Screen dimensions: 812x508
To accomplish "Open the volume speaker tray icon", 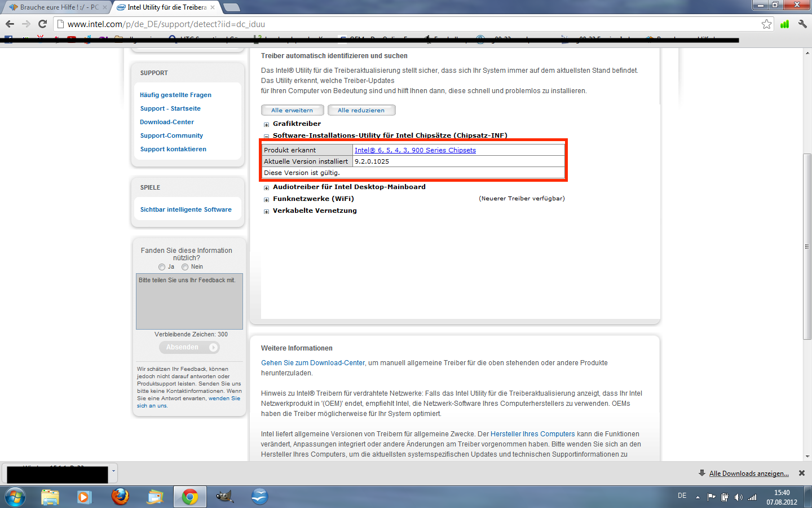I will [x=739, y=497].
